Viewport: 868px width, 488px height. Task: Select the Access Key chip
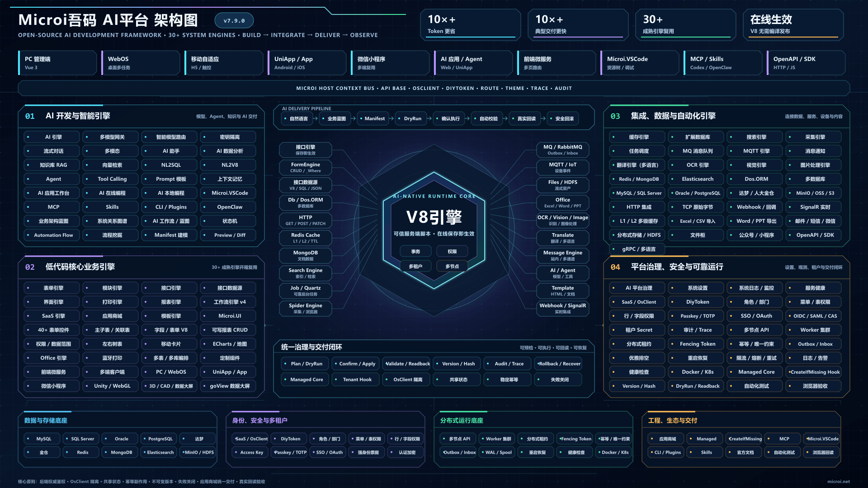[x=250, y=453]
